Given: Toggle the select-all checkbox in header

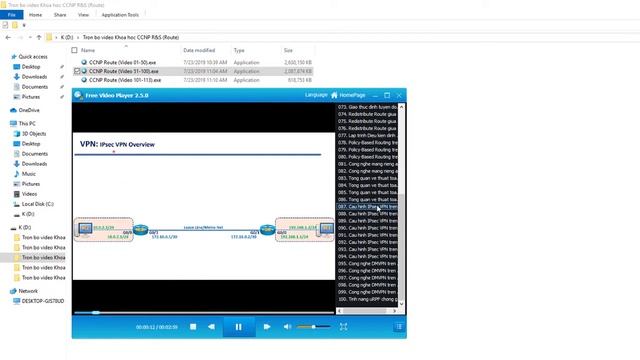Looking at the screenshot, I should [74, 50].
